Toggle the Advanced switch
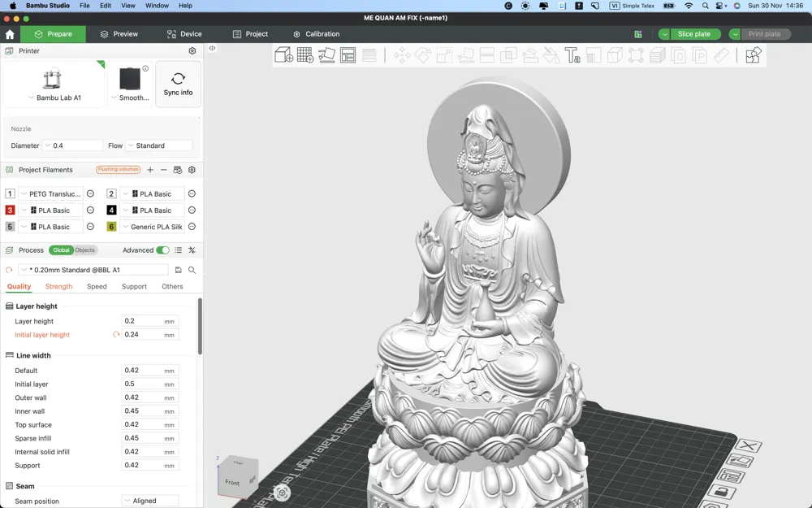The image size is (812, 508). click(x=162, y=250)
